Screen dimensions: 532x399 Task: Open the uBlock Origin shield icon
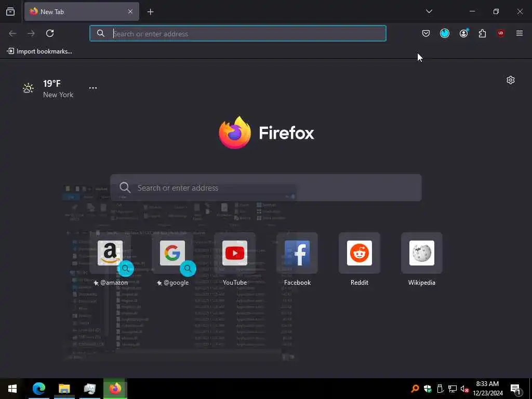point(501,33)
